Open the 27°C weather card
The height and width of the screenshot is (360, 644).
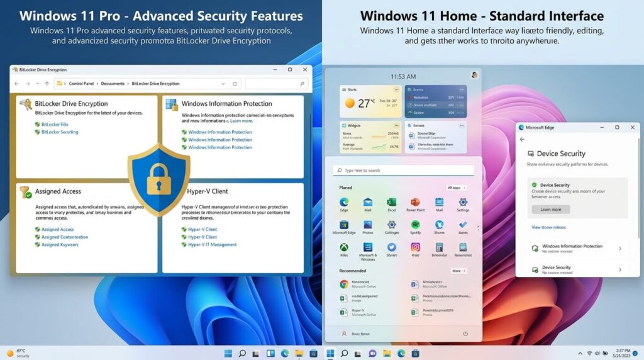pos(370,101)
